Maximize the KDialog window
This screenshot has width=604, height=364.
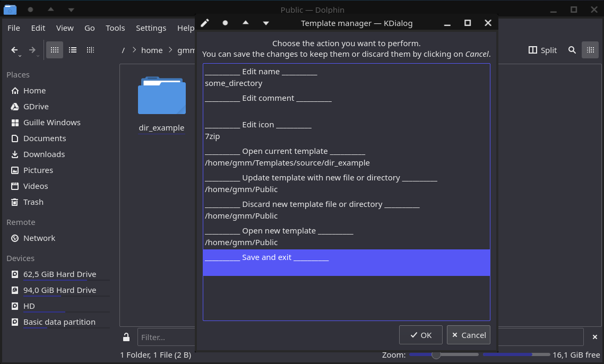coord(468,23)
